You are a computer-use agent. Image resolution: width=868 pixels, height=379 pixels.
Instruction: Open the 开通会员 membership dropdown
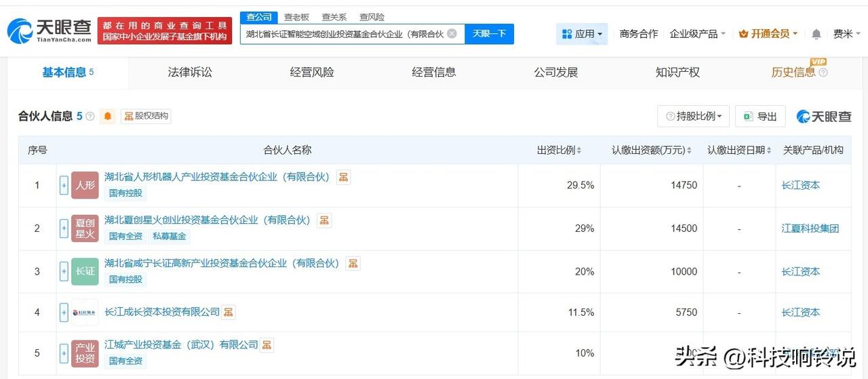pos(768,33)
